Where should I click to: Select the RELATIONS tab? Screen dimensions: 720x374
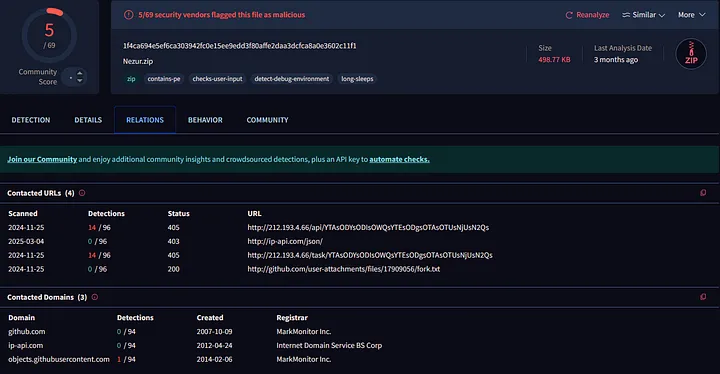point(145,120)
